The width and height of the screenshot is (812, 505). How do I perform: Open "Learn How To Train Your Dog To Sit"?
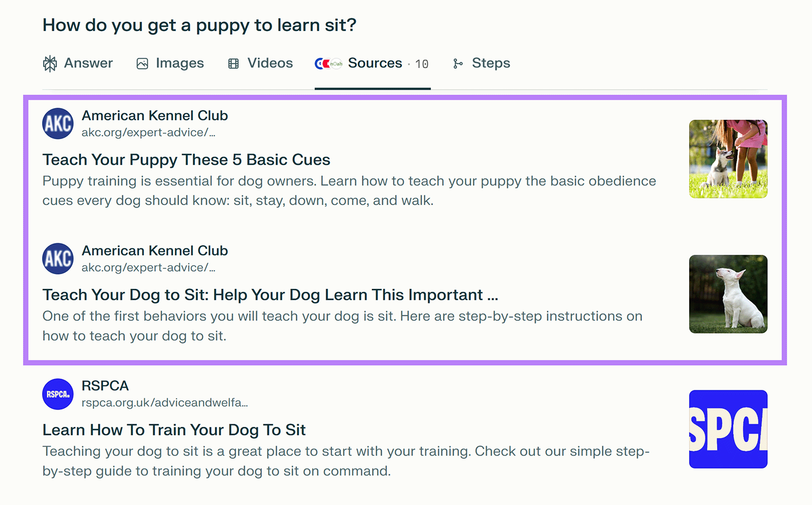[x=173, y=430]
